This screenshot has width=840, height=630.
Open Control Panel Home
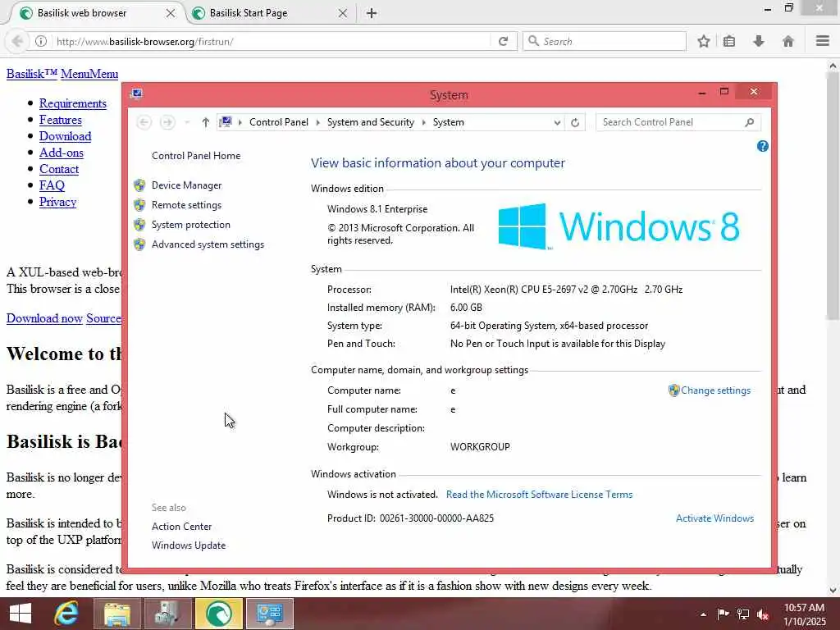(x=196, y=156)
